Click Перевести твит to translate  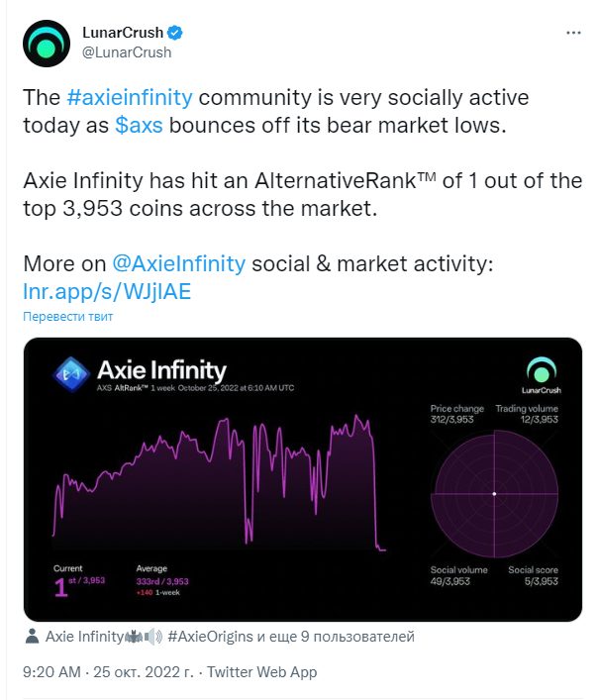(x=68, y=317)
